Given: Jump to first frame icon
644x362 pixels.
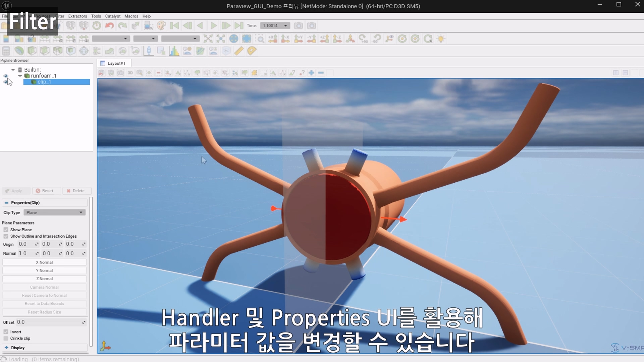Looking at the screenshot, I should [x=174, y=25].
